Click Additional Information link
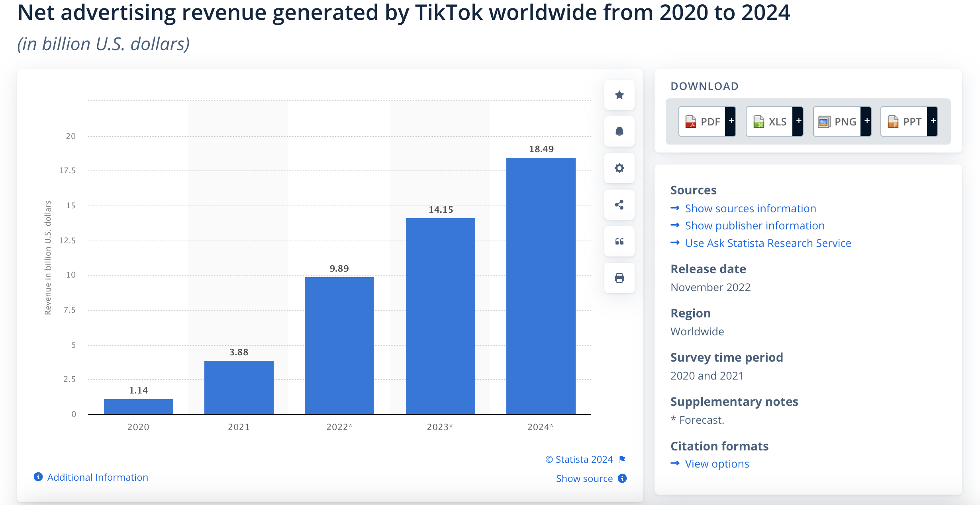This screenshot has width=980, height=505. (98, 477)
